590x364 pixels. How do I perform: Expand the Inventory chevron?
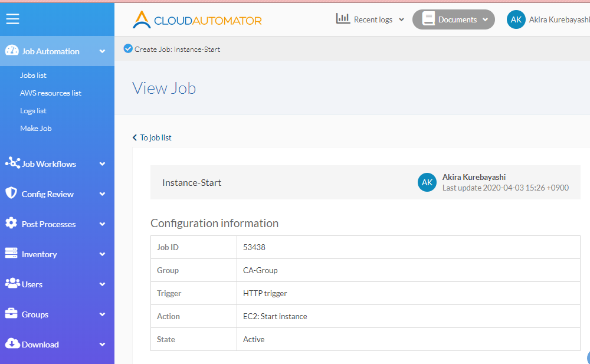[x=102, y=254]
